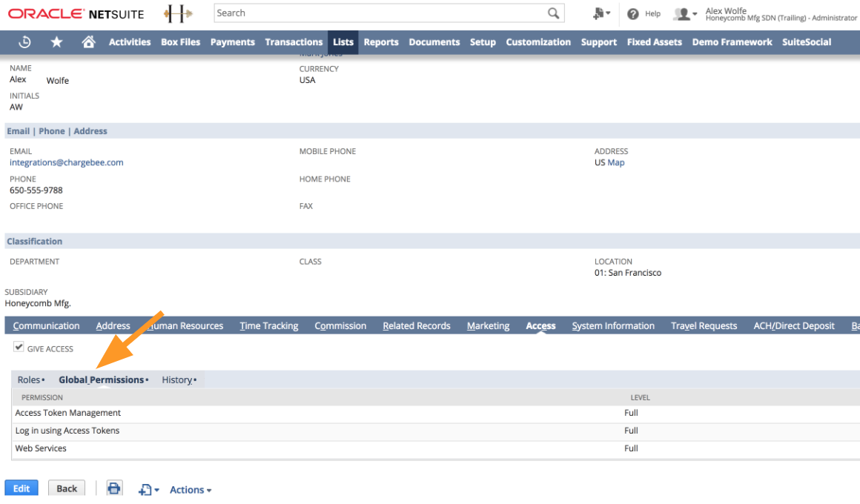Image resolution: width=860 pixels, height=504 pixels.
Task: Select the System Information tab
Action: (613, 326)
